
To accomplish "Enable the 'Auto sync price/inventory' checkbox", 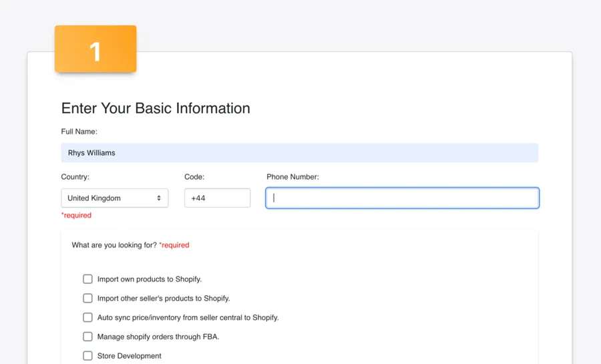I will tap(87, 317).
